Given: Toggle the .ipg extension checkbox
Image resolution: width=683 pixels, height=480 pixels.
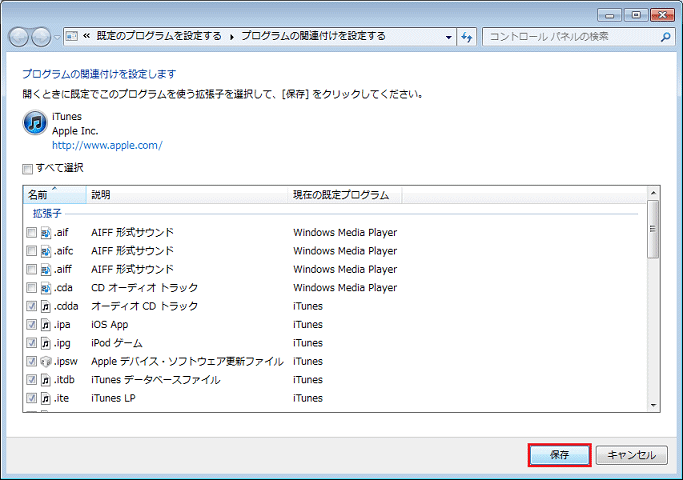Looking at the screenshot, I should coord(31,343).
